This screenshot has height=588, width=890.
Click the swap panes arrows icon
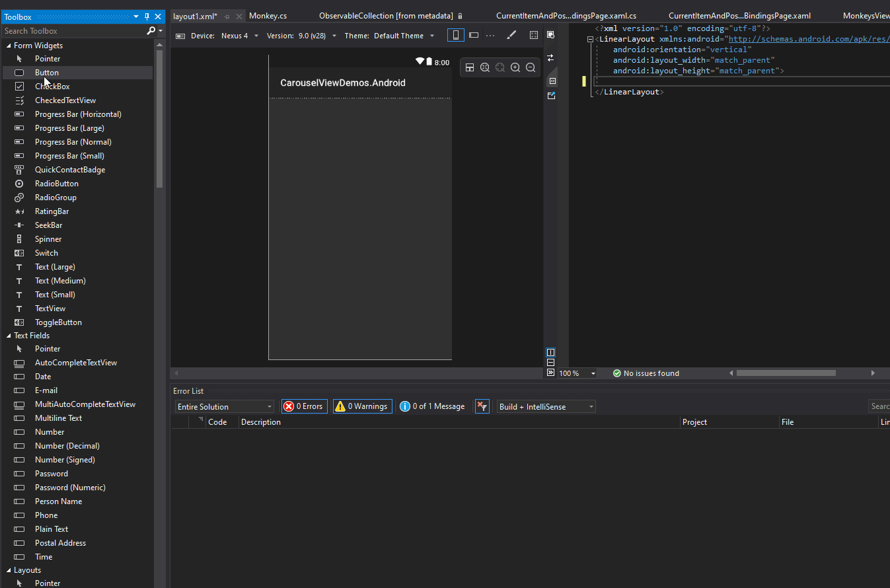(550, 58)
